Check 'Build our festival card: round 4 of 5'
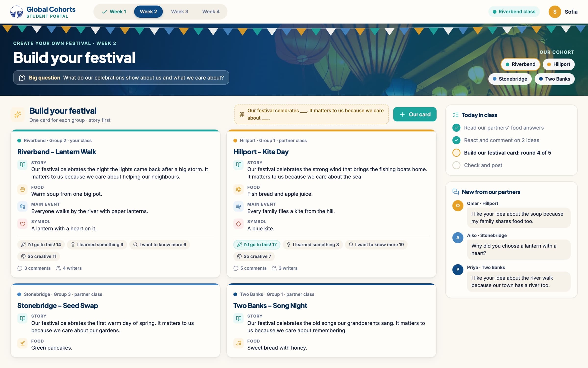This screenshot has height=368, width=588. [456, 153]
